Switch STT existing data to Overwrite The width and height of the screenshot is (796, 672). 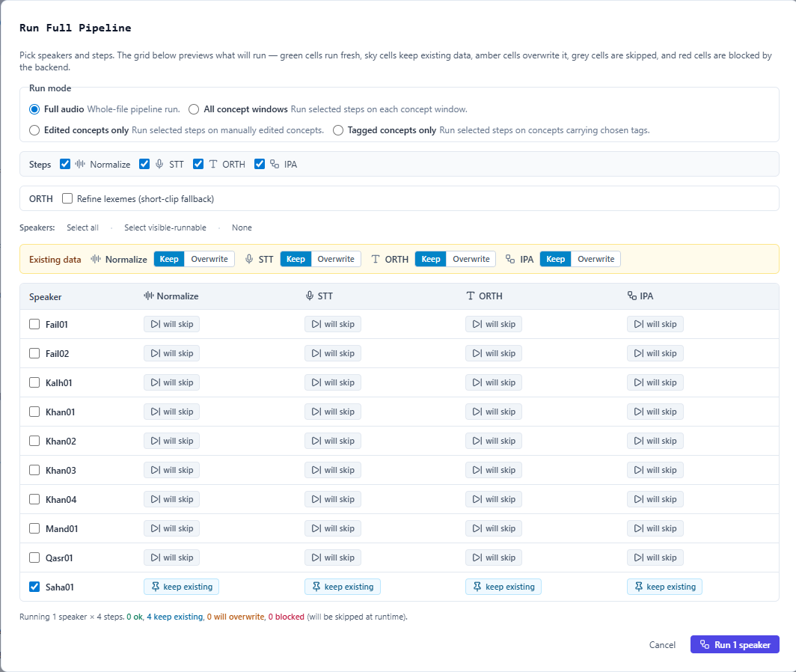click(x=336, y=259)
